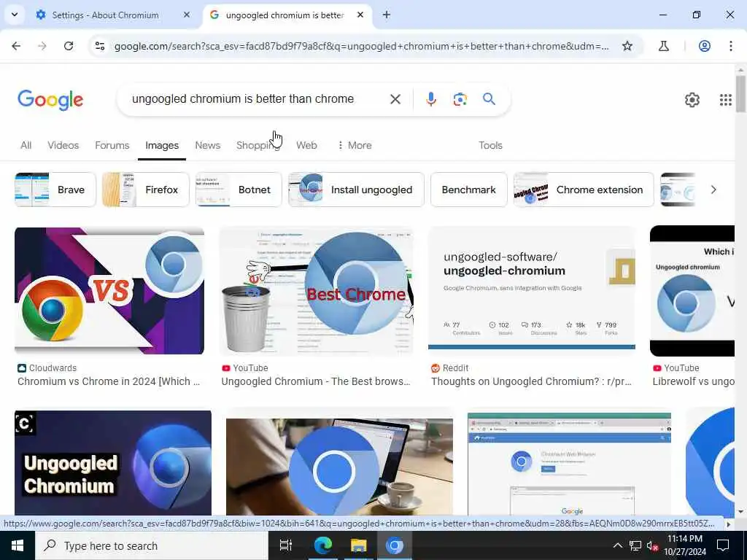Open the Cloudwards source label
The height and width of the screenshot is (560, 747).
click(x=47, y=368)
